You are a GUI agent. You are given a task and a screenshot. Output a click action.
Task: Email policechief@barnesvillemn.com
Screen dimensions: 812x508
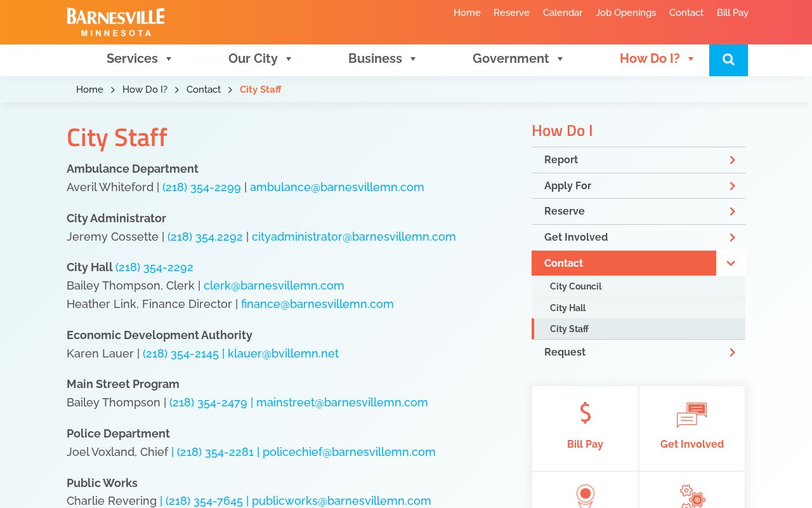click(x=349, y=452)
